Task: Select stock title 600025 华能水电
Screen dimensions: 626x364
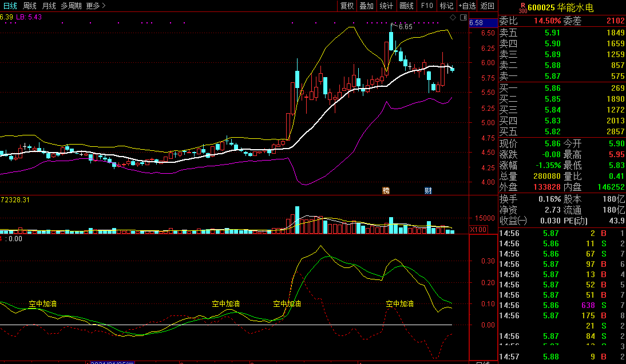Action: click(x=560, y=7)
